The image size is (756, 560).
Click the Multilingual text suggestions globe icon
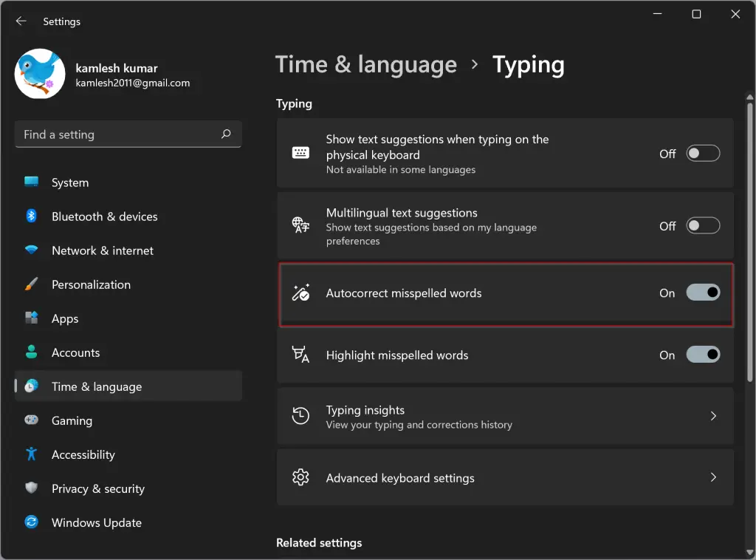point(300,226)
